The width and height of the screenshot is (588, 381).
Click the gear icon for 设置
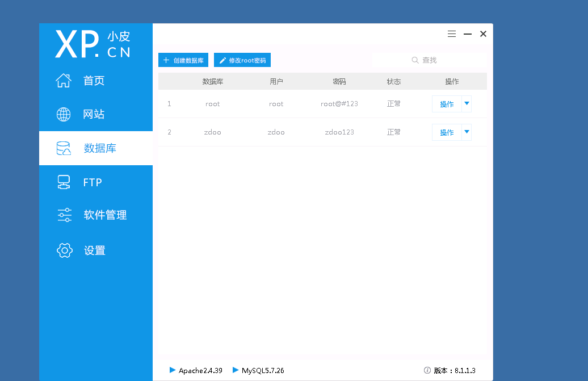65,250
